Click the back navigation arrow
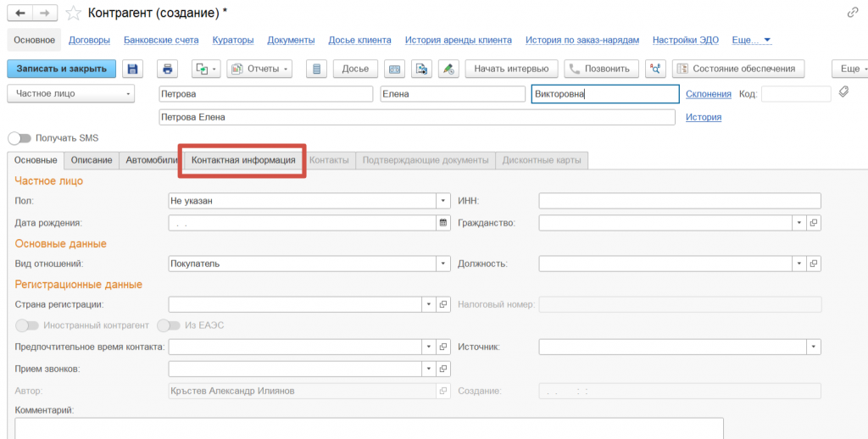Image resolution: width=868 pixels, height=439 pixels. click(x=20, y=13)
